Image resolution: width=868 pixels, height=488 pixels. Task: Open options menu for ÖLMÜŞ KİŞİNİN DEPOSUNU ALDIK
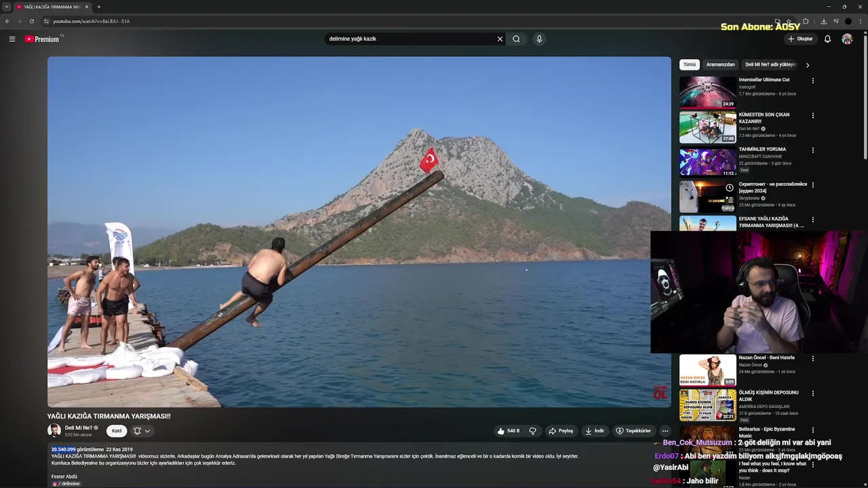point(813,393)
